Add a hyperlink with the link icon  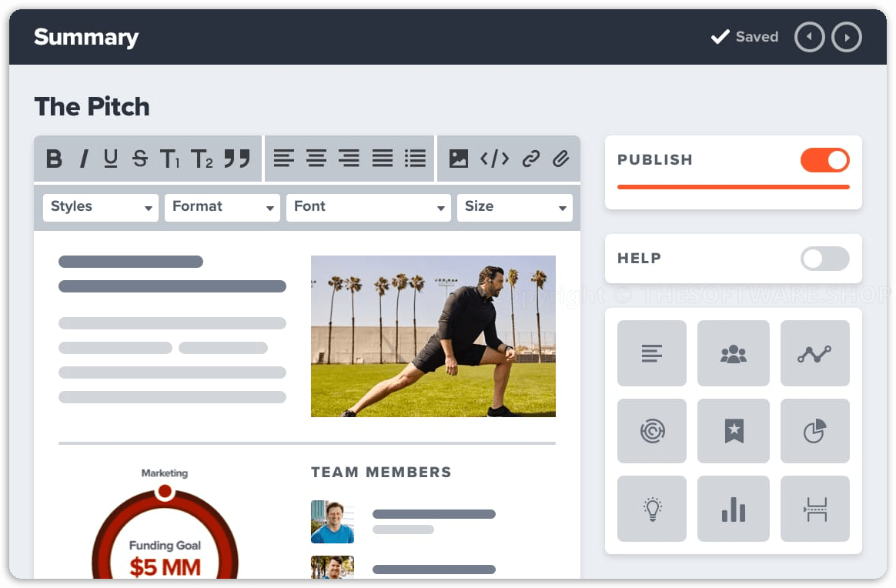click(530, 159)
